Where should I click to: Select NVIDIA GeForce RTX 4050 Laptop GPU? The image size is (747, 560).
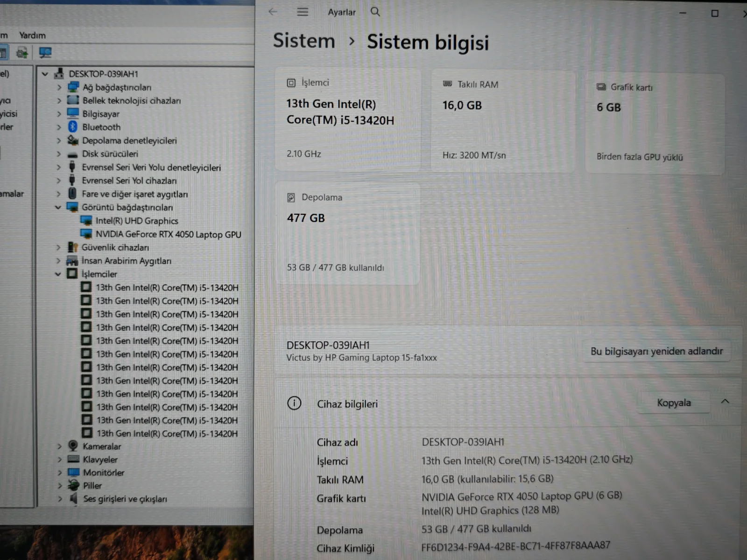click(168, 234)
